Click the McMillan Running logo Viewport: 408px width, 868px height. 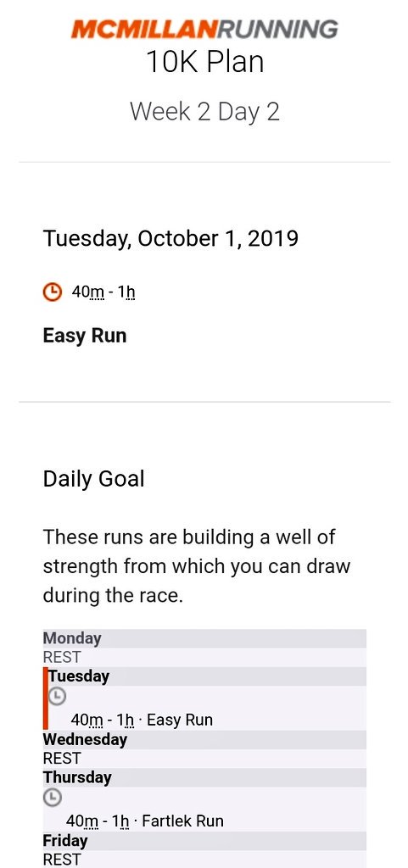point(204,30)
